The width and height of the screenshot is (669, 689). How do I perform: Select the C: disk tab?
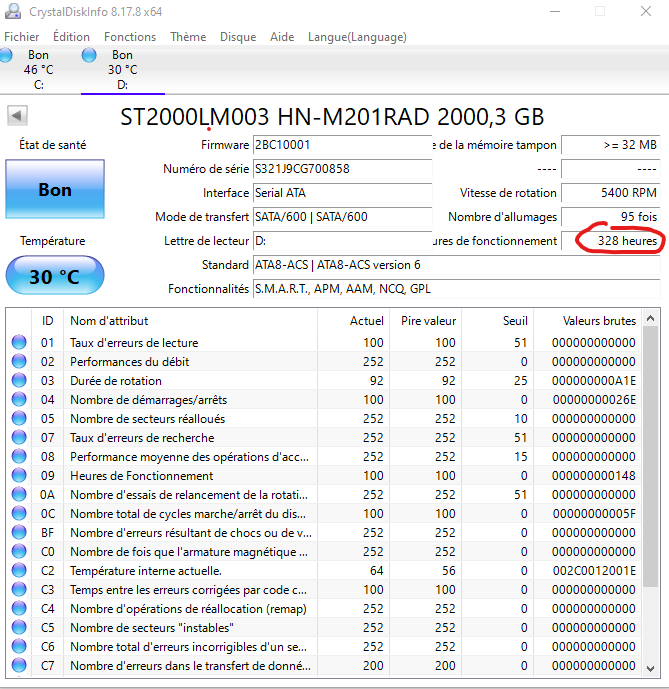coord(39,69)
